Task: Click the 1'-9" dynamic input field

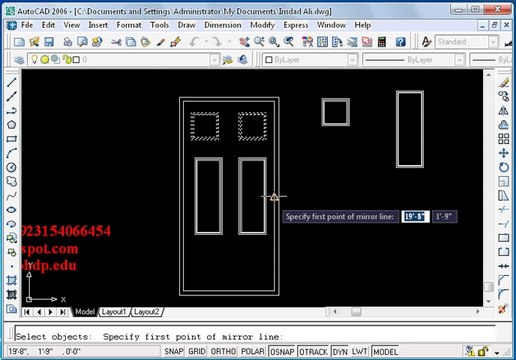Action: 444,217
